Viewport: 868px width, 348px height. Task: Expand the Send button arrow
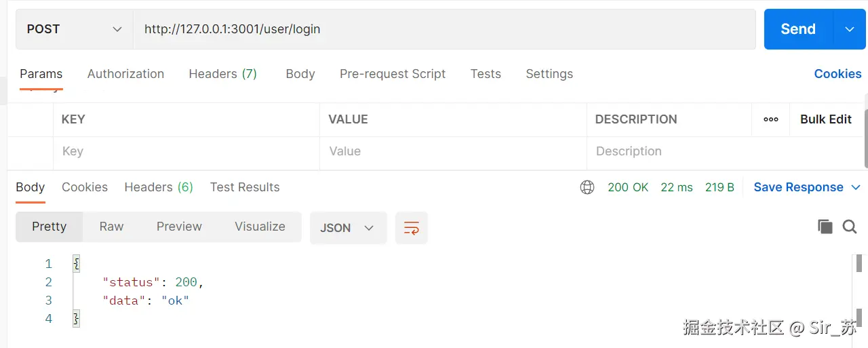click(x=850, y=29)
